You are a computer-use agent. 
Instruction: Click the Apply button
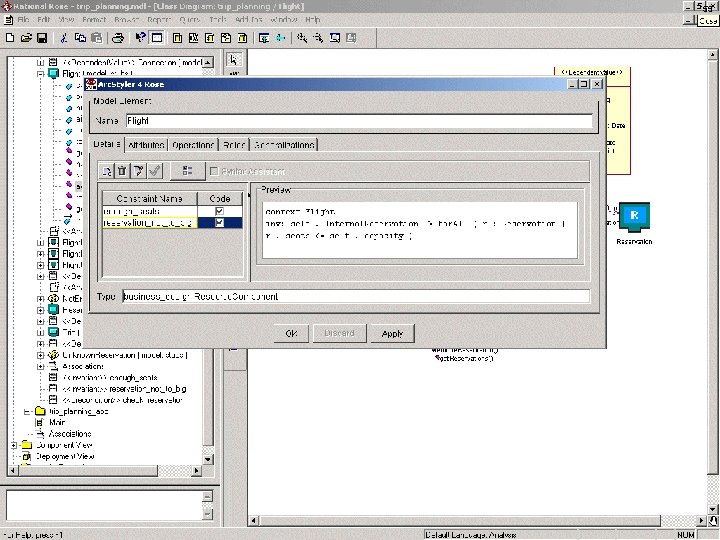(x=392, y=333)
